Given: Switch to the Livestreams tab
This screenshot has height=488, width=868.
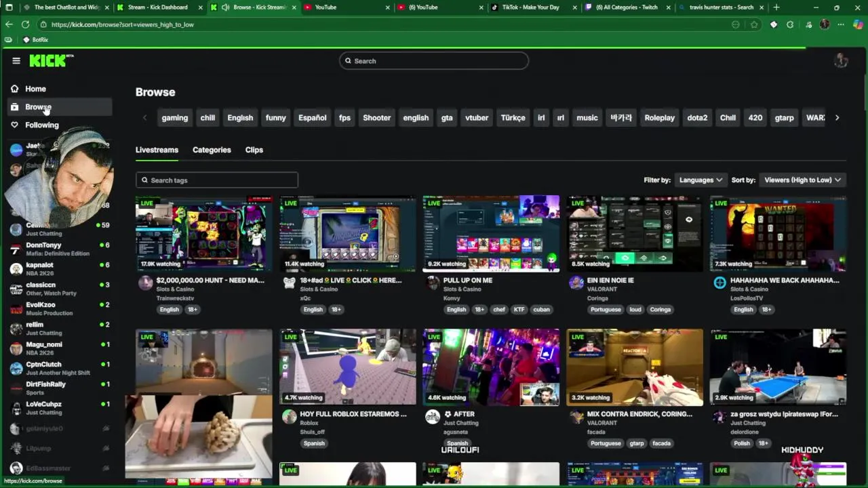Looking at the screenshot, I should click(x=157, y=150).
